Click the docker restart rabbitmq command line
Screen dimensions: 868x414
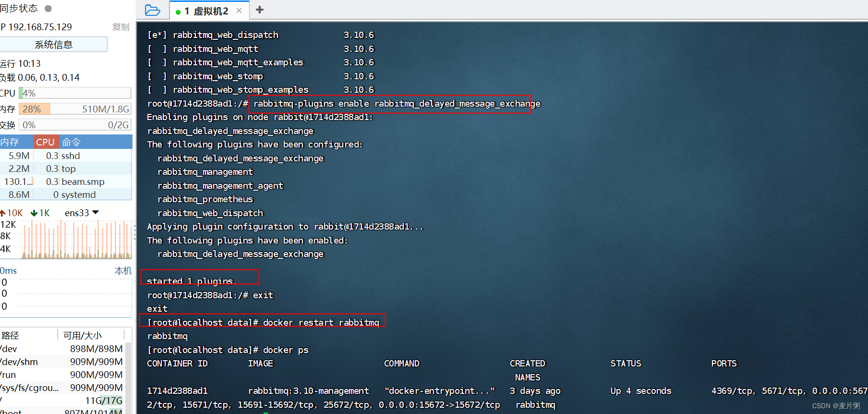[263, 322]
